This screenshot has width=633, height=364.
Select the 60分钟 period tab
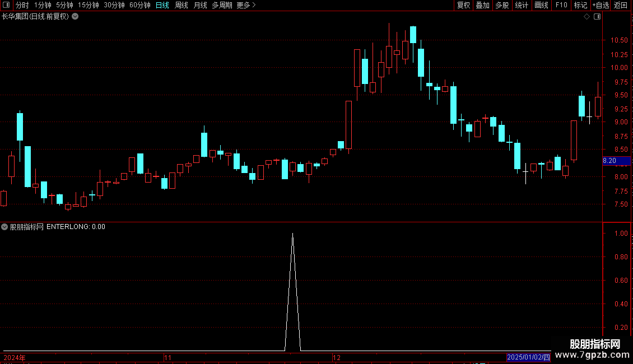(140, 5)
